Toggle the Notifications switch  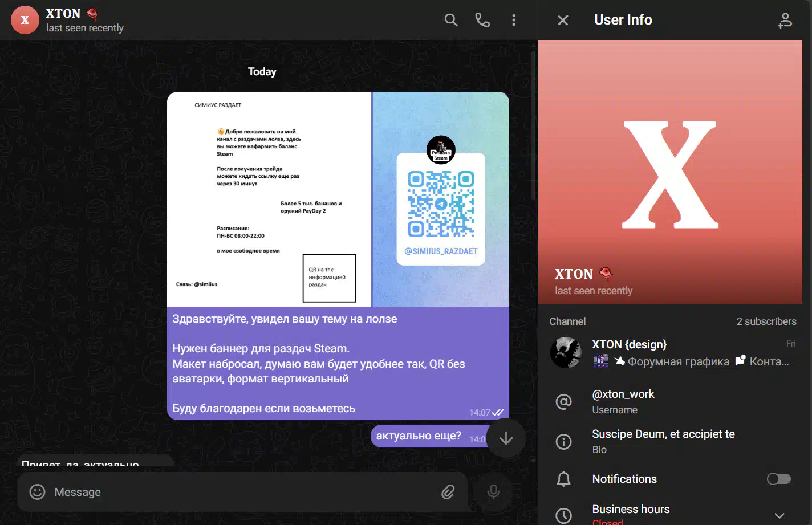779,479
